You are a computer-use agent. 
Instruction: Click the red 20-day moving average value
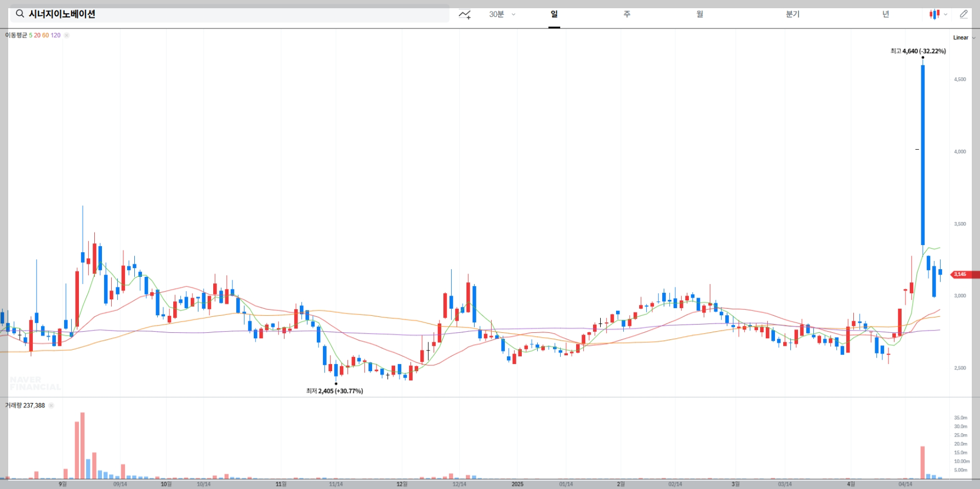point(37,35)
